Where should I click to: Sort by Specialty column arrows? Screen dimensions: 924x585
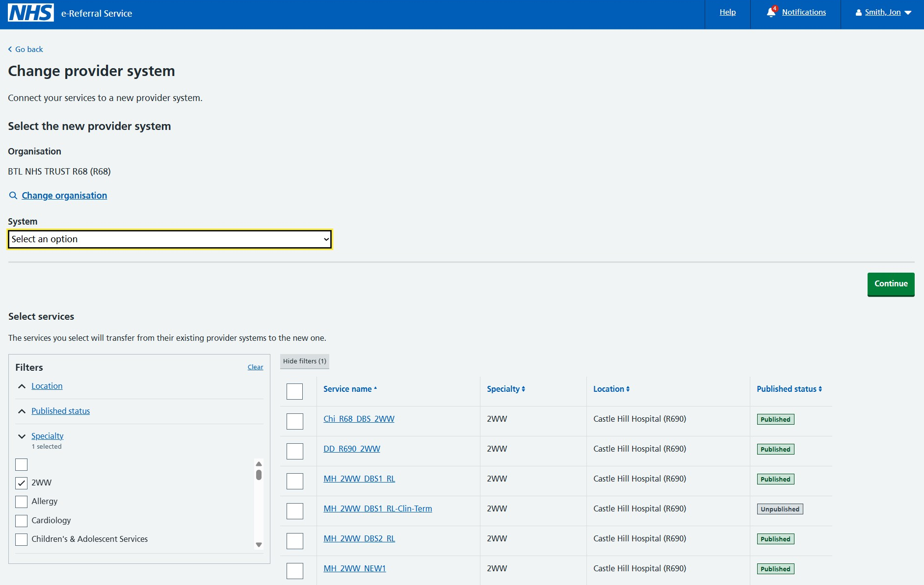[x=524, y=389]
